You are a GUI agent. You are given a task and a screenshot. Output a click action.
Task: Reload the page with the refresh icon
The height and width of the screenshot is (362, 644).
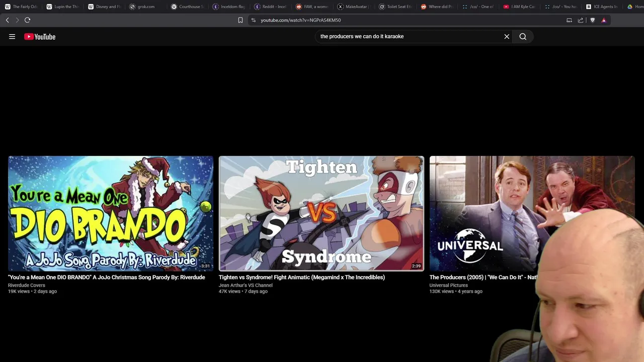pyautogui.click(x=27, y=20)
